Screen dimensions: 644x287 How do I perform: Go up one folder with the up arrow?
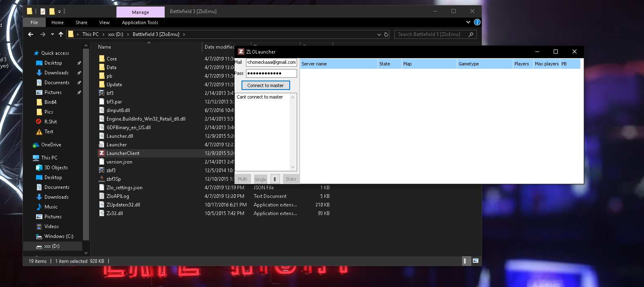(61, 34)
